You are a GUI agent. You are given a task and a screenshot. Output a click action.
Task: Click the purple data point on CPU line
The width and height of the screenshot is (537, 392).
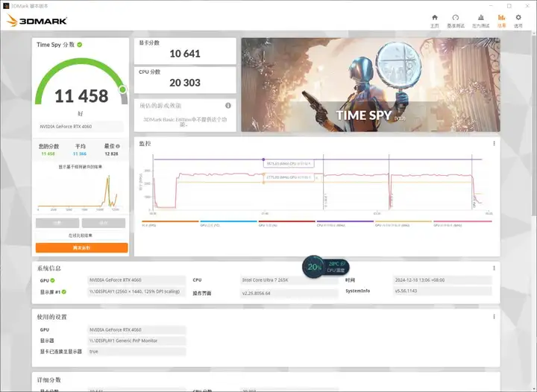click(263, 159)
